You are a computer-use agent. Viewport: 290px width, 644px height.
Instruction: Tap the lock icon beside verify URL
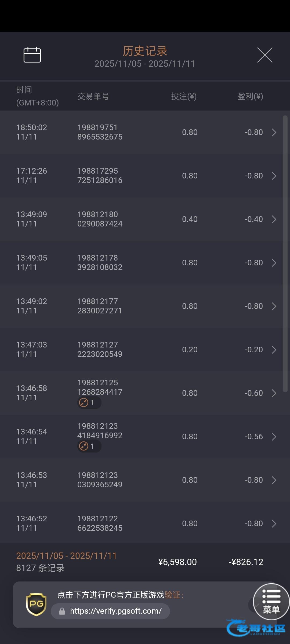coord(62,611)
